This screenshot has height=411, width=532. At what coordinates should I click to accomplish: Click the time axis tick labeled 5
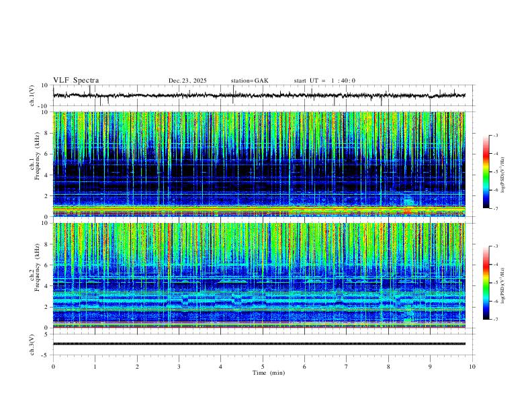[263, 367]
